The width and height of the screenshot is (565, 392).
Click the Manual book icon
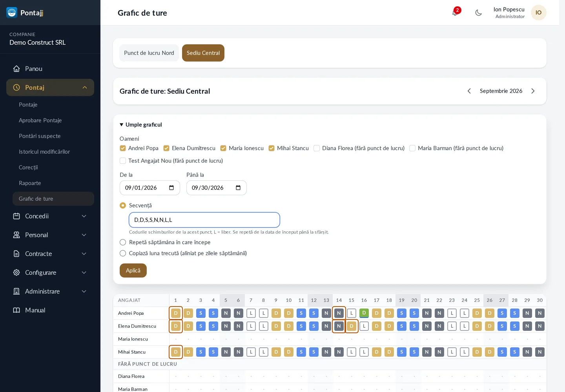click(x=16, y=310)
